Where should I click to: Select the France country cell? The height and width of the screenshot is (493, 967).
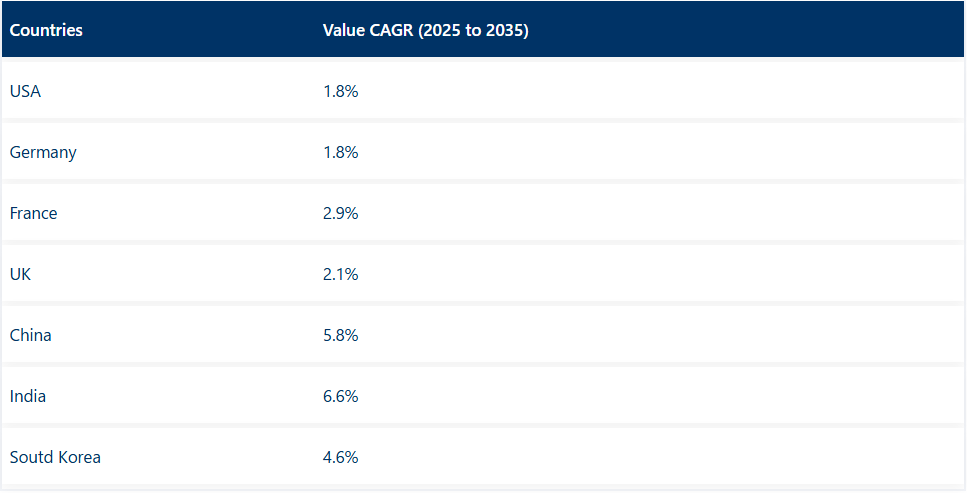tap(33, 213)
